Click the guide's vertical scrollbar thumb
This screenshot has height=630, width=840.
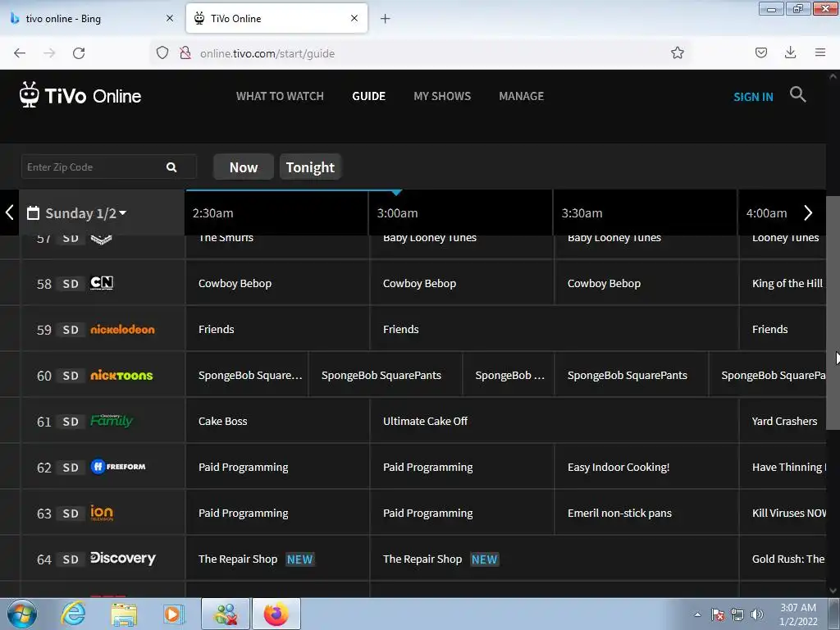click(833, 313)
